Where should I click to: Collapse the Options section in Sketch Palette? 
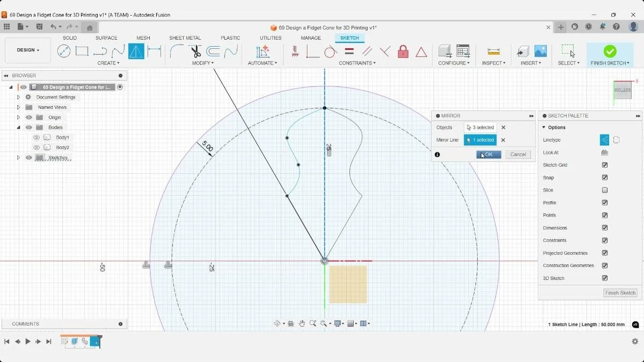544,128
